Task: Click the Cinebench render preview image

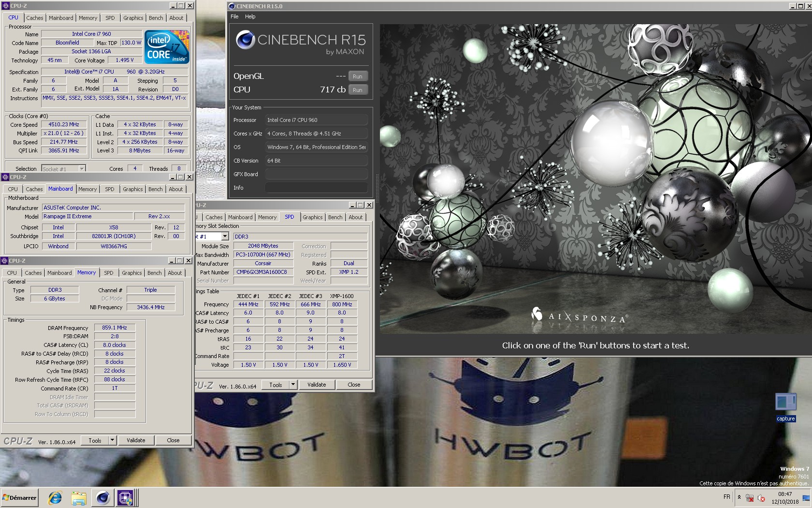Action: 595,179
